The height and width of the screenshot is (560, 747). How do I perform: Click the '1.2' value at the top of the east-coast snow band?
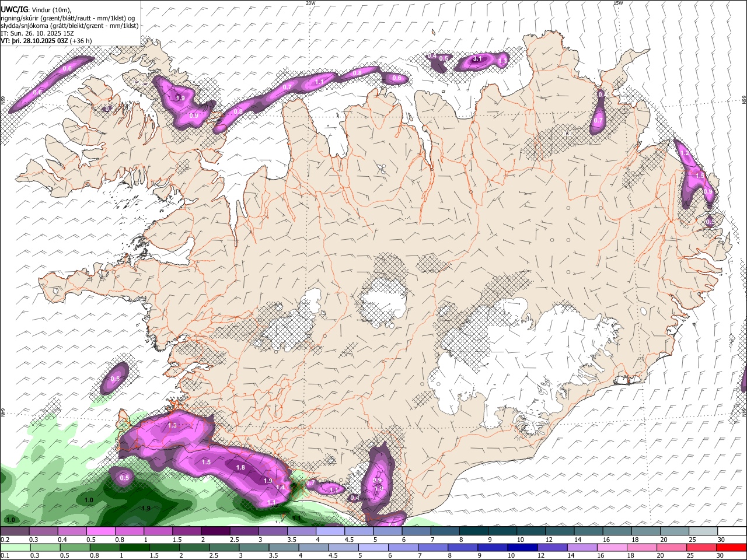click(685, 153)
